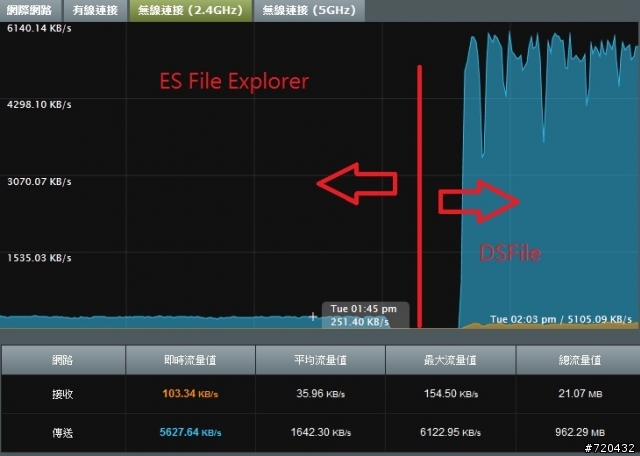This screenshot has width=640, height=456.
Task: Select the 接收 row label
Action: 63,394
